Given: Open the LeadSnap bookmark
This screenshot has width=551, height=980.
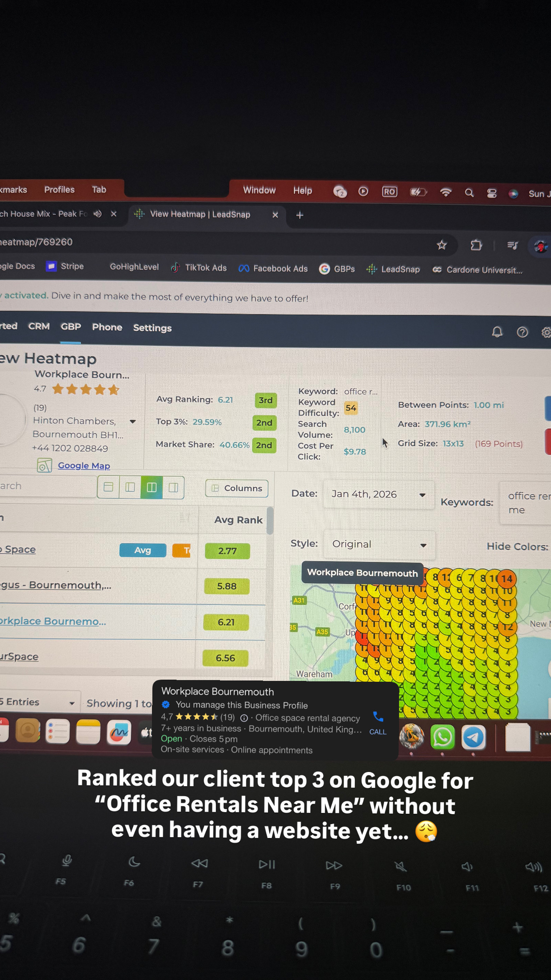Looking at the screenshot, I should (x=393, y=269).
